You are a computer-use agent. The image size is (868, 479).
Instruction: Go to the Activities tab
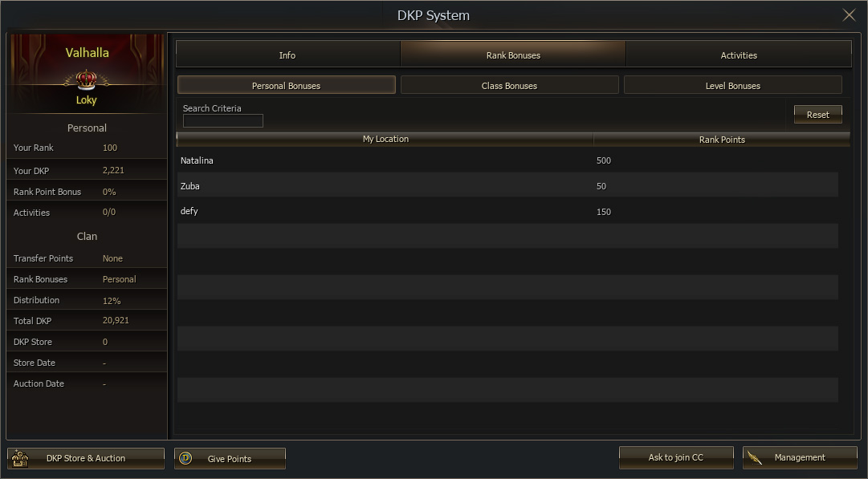pyautogui.click(x=738, y=55)
